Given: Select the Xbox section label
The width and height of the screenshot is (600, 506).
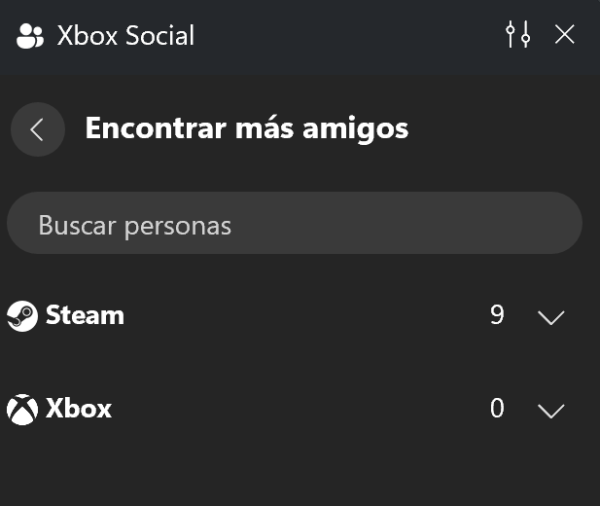Looking at the screenshot, I should [78, 408].
